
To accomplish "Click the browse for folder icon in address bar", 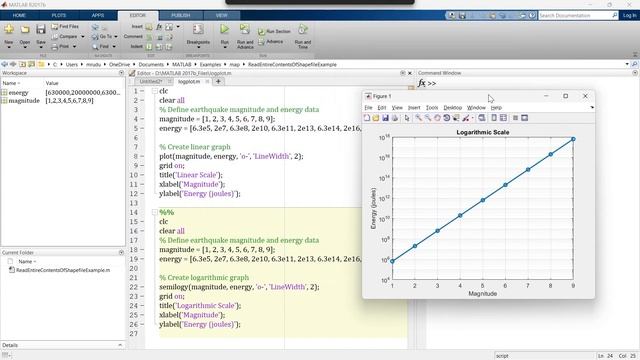I will (31, 64).
